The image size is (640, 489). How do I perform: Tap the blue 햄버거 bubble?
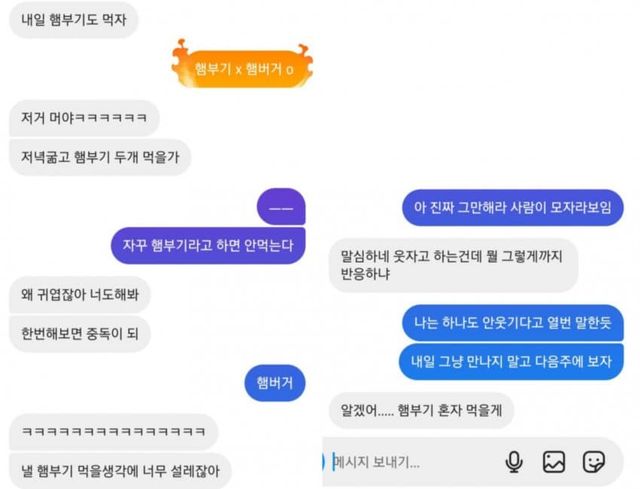(x=275, y=383)
